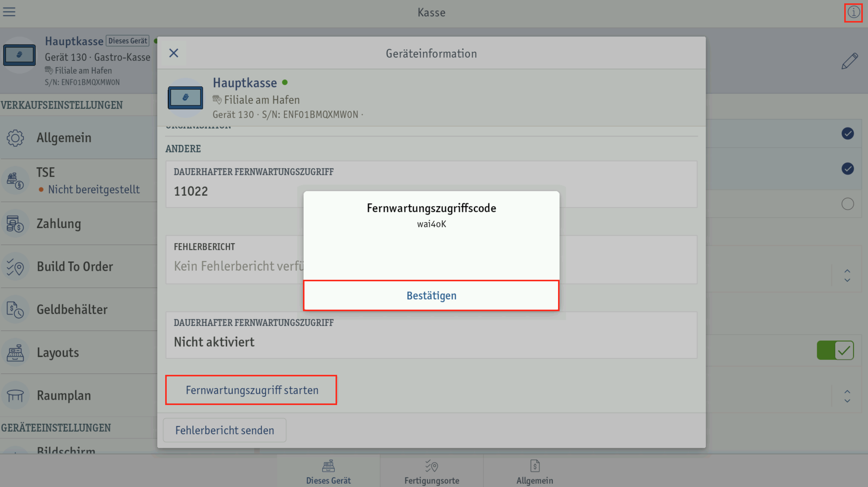Open the Zahlung settings
868x487 pixels.
tap(79, 224)
